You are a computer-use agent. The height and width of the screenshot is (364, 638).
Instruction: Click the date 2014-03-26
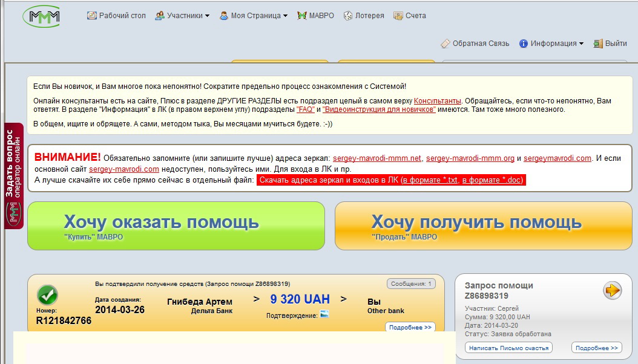tap(120, 310)
